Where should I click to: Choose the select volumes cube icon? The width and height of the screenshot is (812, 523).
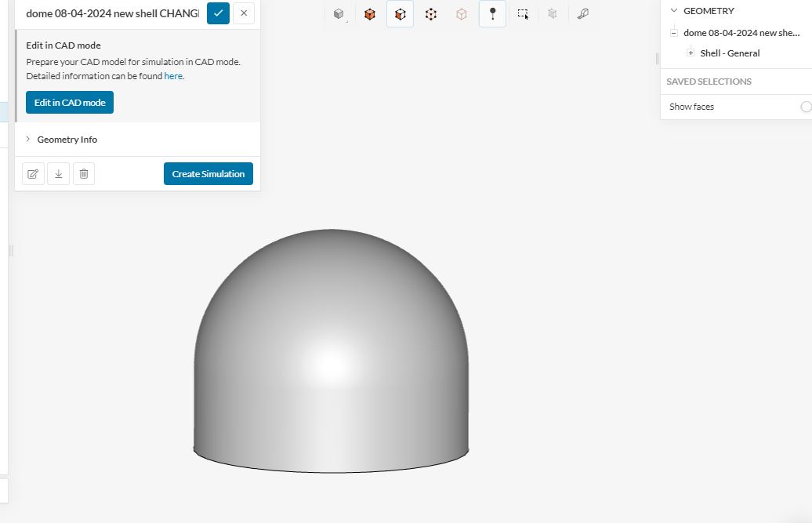click(x=369, y=14)
